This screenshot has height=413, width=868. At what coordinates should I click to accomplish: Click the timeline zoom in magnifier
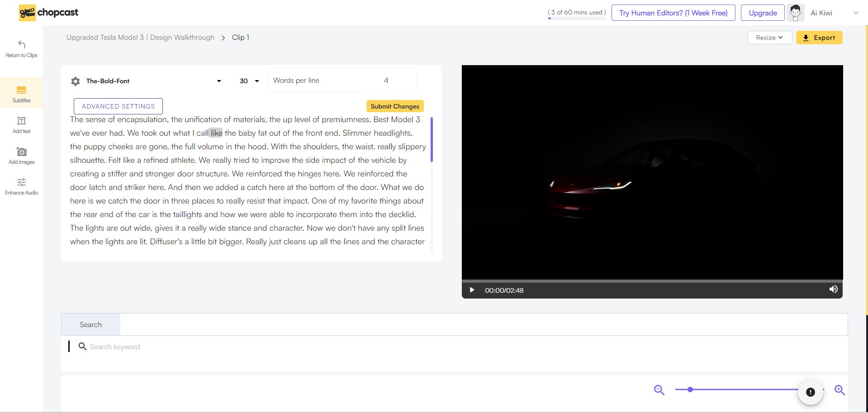840,390
